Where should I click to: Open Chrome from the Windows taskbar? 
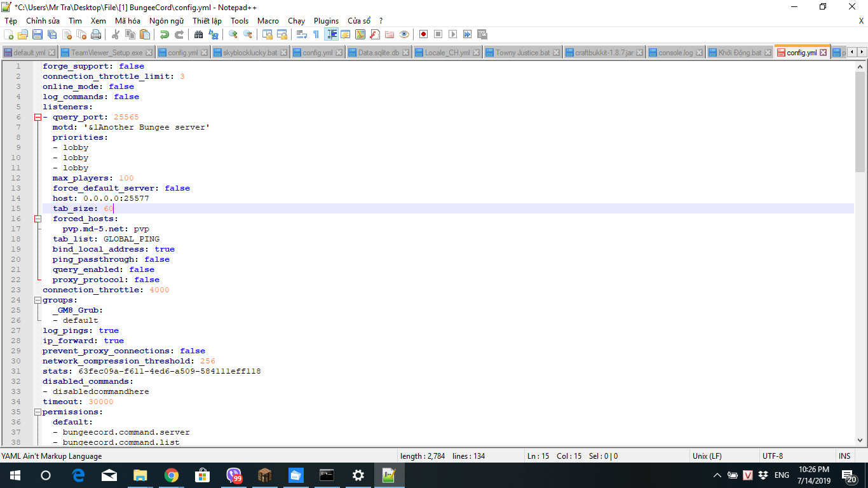[171, 475]
